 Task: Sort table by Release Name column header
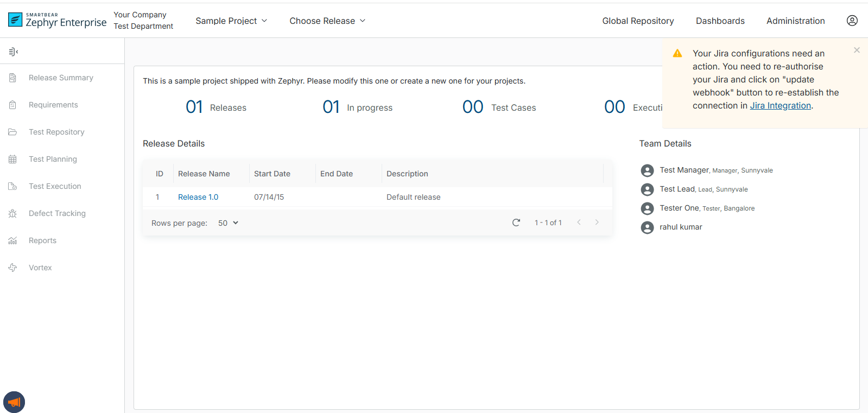(204, 174)
